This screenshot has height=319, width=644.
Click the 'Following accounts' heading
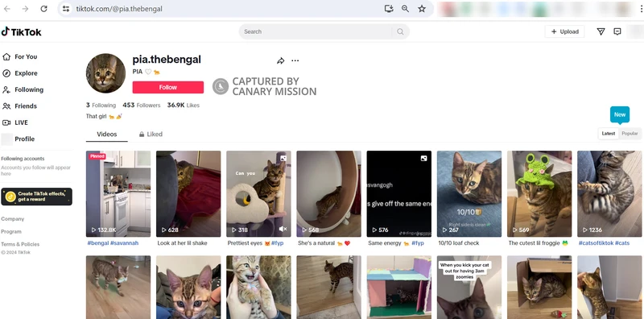[x=23, y=159]
